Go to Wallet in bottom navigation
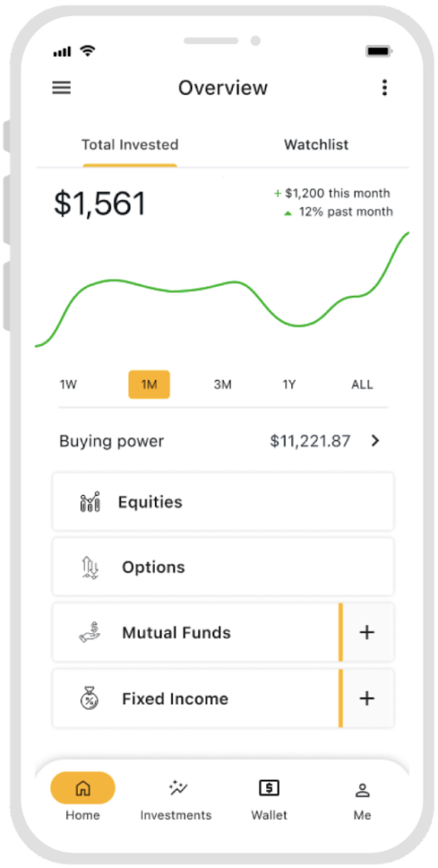438x868 pixels. point(269,798)
